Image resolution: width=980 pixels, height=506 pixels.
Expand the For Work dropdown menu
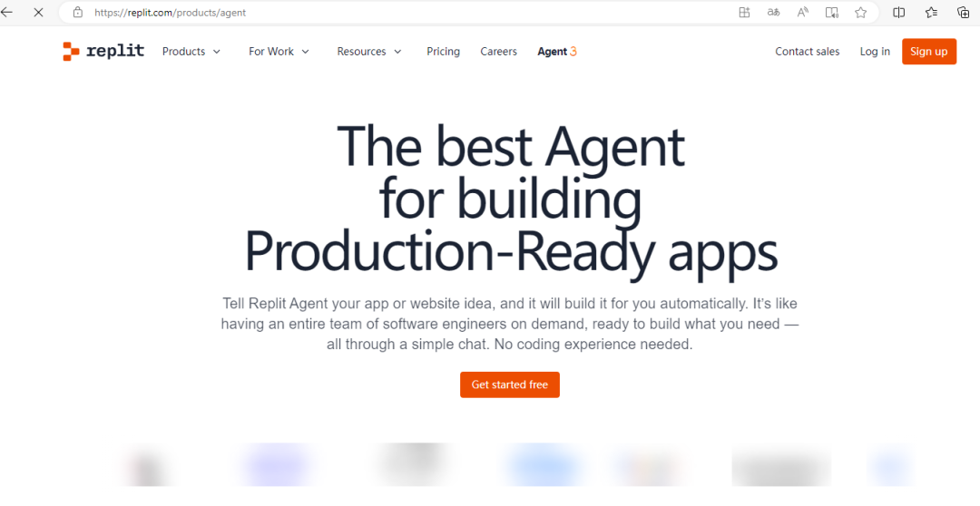(279, 52)
